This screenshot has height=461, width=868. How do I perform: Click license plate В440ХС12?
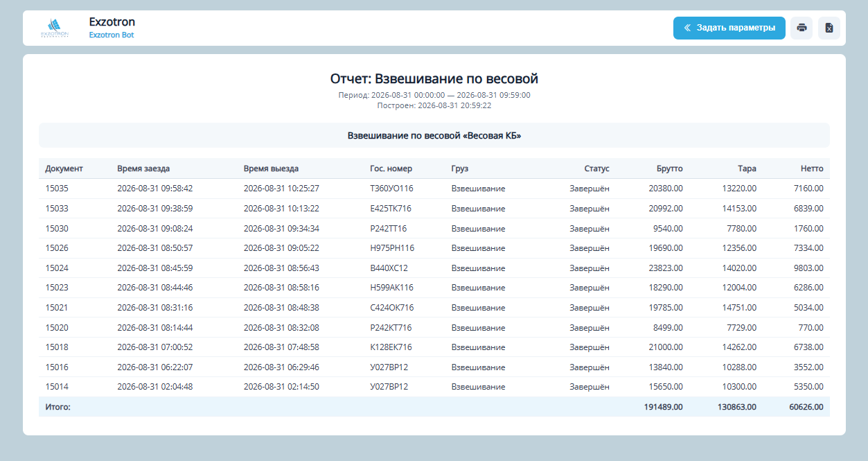tap(389, 268)
